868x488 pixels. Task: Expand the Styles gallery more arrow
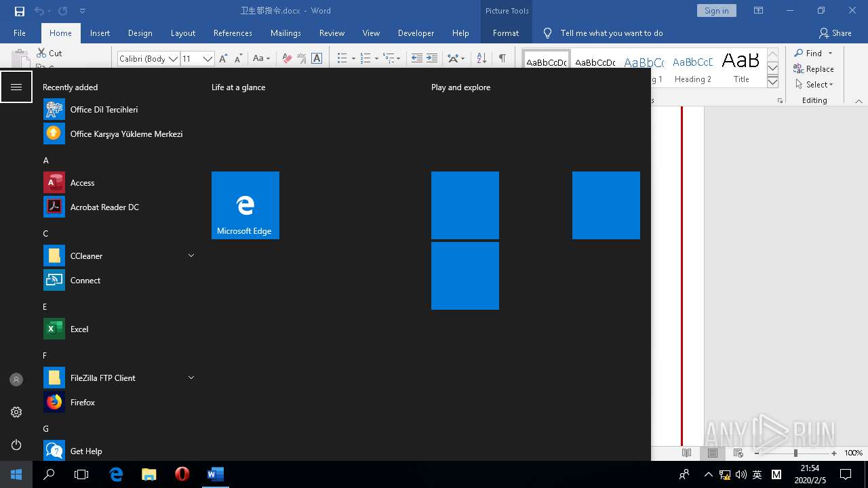[772, 82]
